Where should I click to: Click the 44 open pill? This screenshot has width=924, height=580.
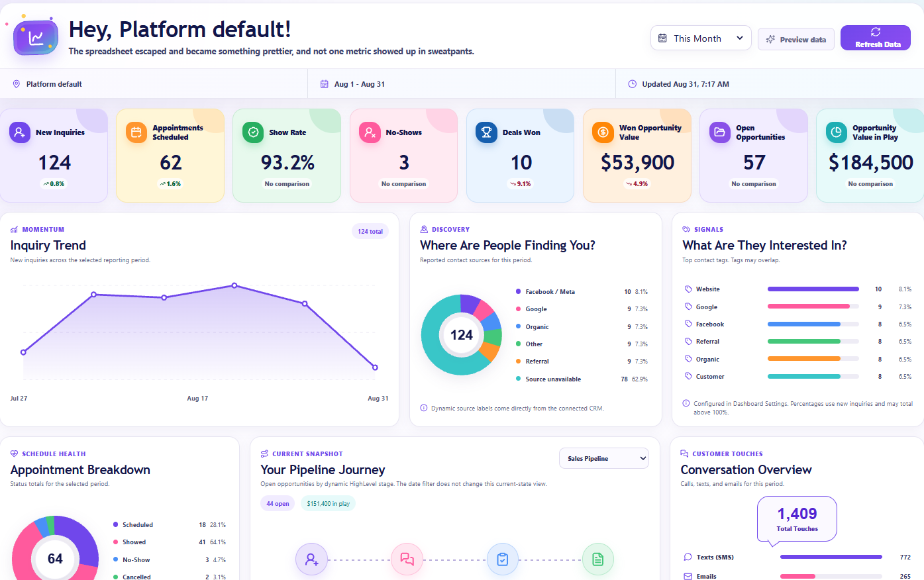[278, 503]
